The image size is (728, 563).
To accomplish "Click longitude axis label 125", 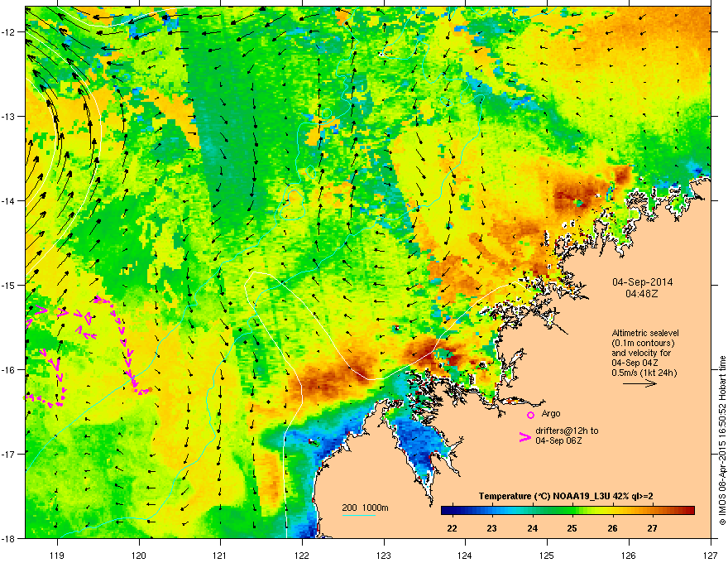I will (x=547, y=555).
